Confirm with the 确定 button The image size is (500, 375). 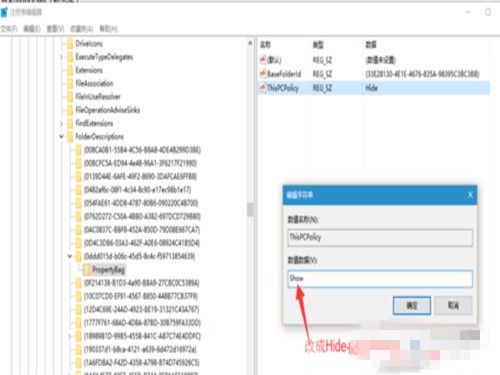point(412,305)
